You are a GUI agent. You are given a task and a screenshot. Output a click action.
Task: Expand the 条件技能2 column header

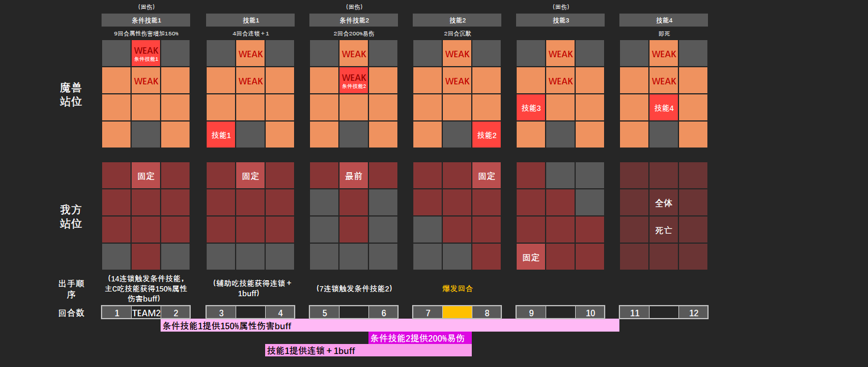coord(354,19)
